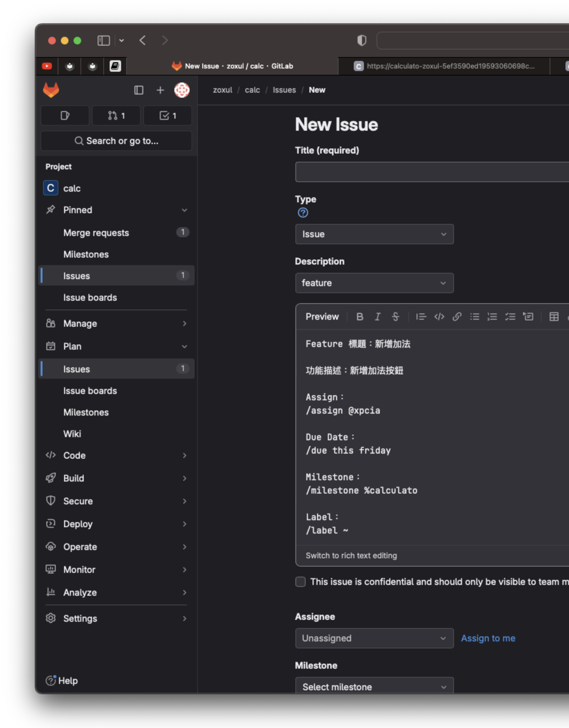Open the Unassigned assignee dropdown
The image size is (569, 728).
[x=374, y=638]
